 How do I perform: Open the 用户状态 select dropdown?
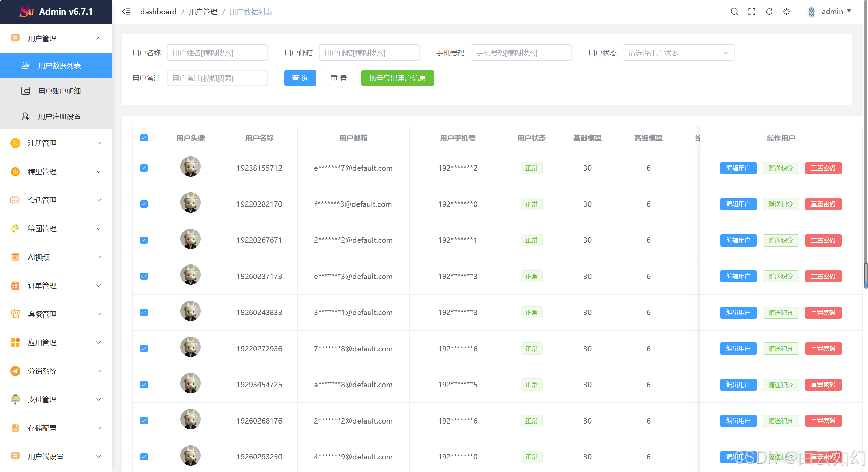(x=678, y=53)
